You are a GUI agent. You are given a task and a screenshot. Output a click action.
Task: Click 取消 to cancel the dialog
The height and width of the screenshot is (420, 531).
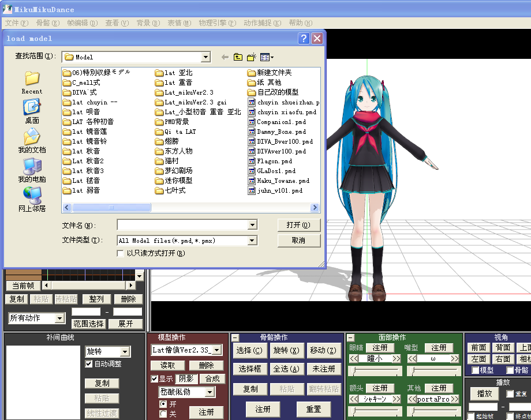299,241
